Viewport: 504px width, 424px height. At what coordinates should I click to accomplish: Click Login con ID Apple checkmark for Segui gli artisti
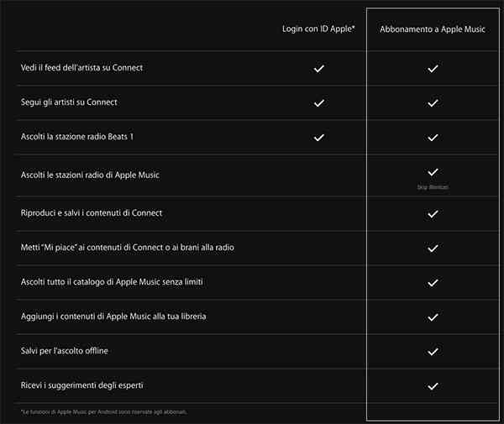point(318,102)
